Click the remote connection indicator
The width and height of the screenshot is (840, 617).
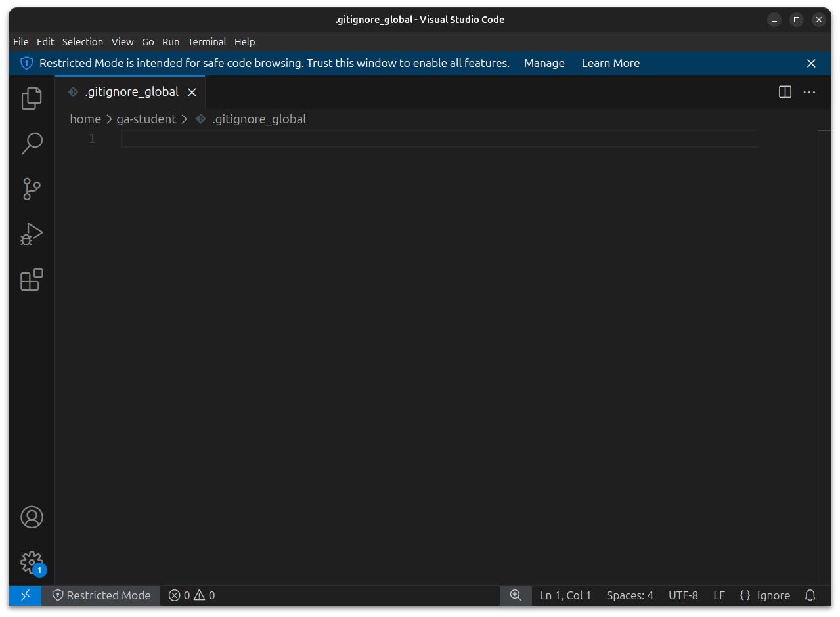pos(24,595)
